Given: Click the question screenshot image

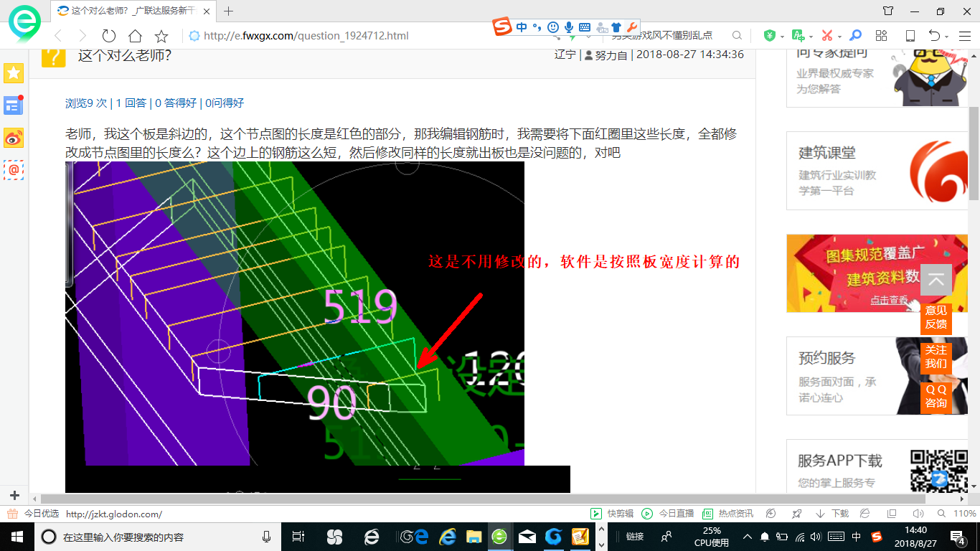Looking at the screenshot, I should point(295,314).
